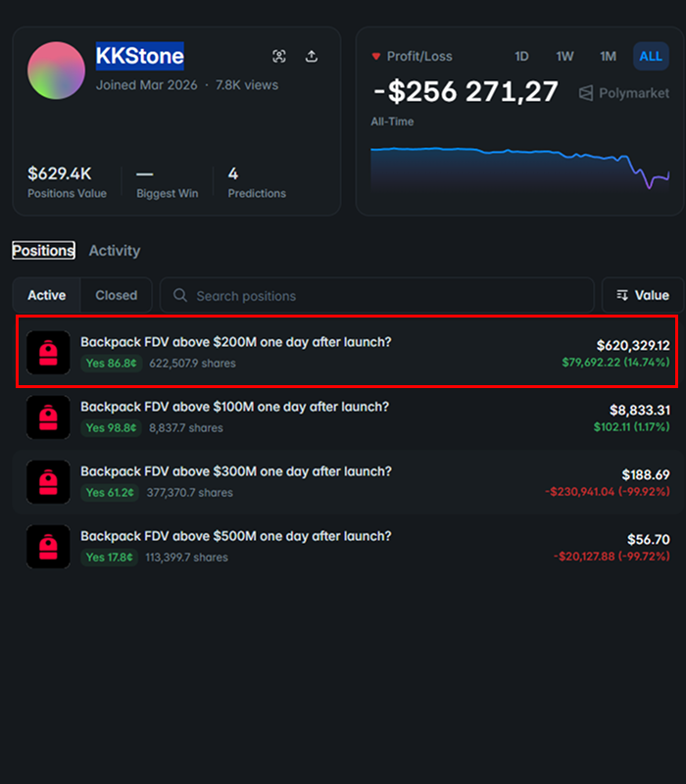This screenshot has width=686, height=784.
Task: Click the Yes 86.8¢ badge
Action: (111, 363)
